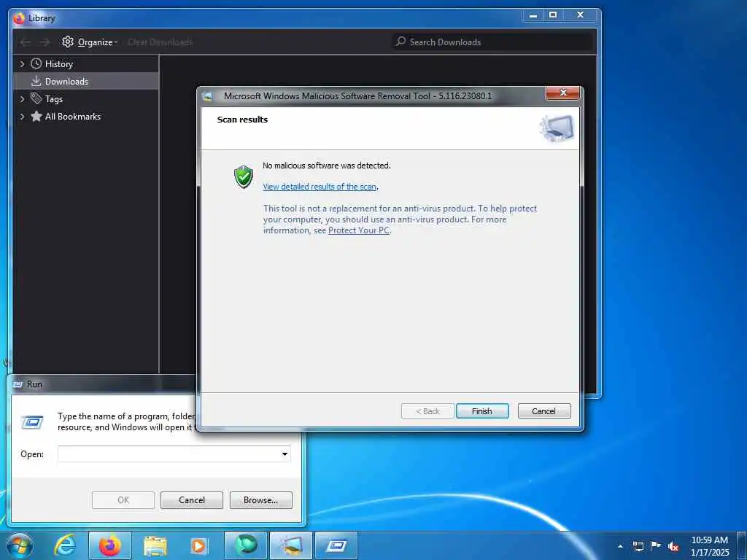Click the green globe taskbar app
Viewport: 747px width, 560px height.
[x=246, y=545]
